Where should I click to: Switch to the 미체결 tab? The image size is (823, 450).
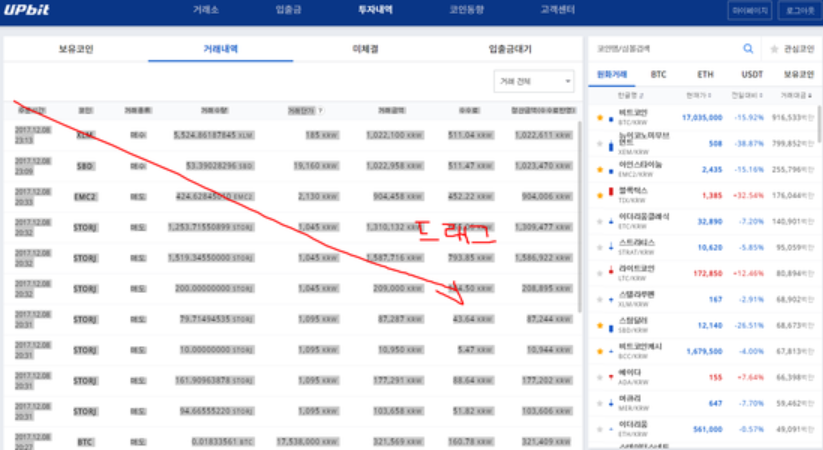pos(365,49)
